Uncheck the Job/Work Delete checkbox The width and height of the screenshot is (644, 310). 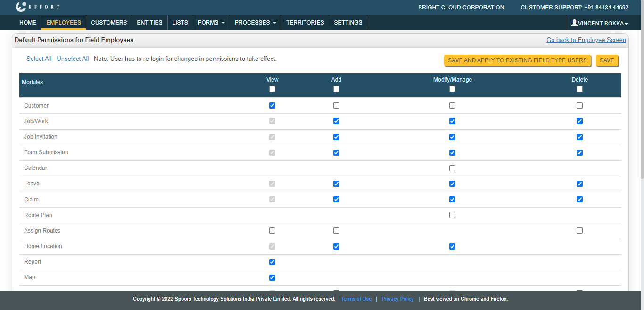[x=579, y=121]
